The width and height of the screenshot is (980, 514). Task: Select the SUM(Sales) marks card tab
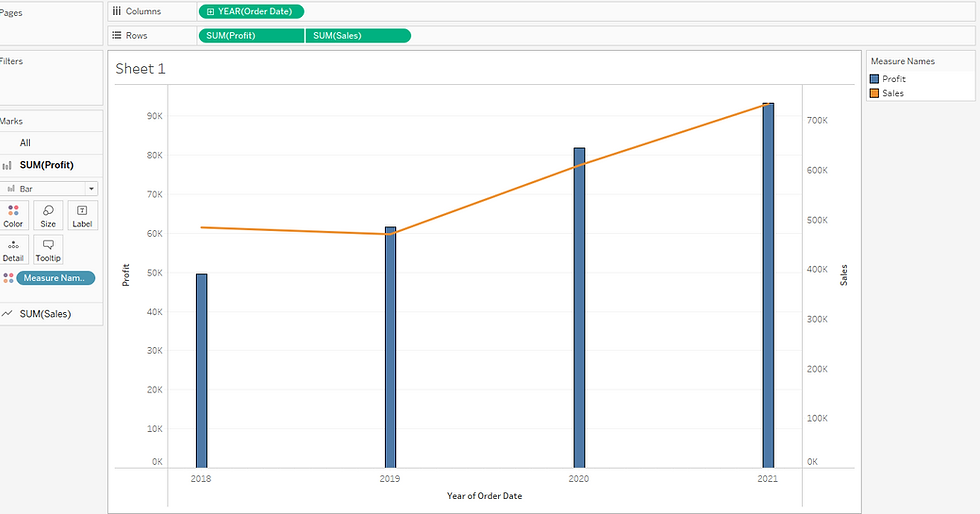click(x=51, y=314)
